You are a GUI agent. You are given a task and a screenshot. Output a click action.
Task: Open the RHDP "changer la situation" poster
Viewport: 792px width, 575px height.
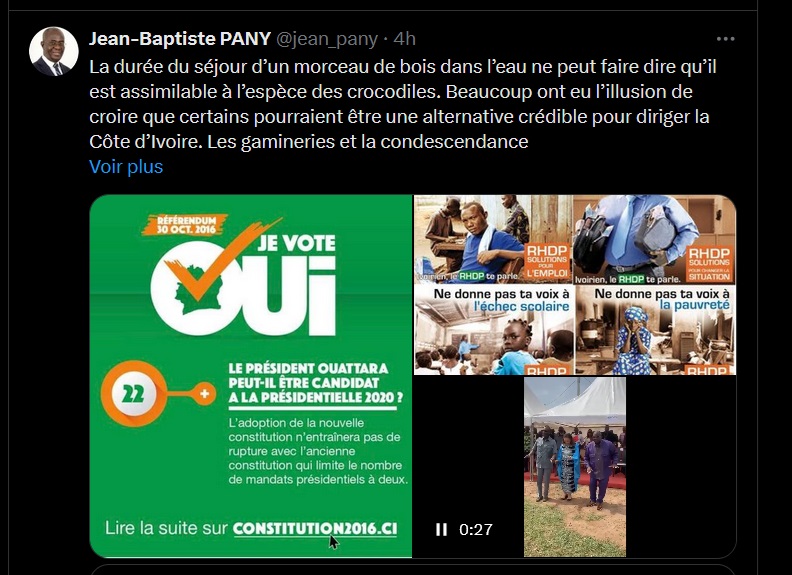(655, 239)
